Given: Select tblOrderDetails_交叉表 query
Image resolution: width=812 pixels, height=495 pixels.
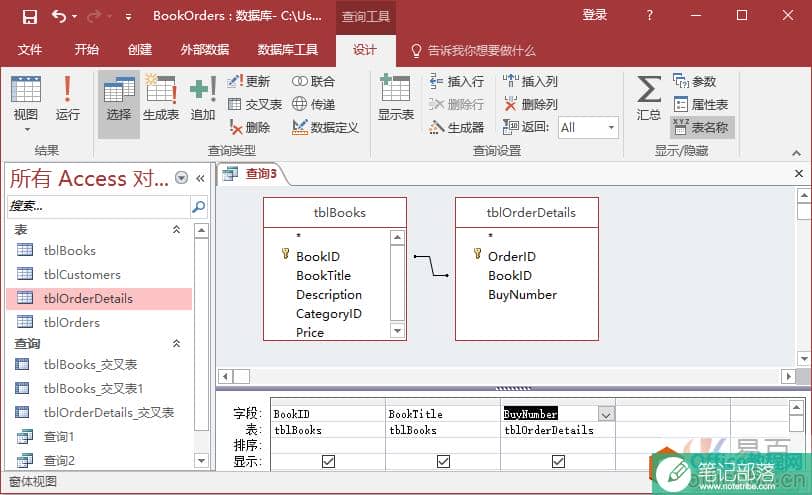Looking at the screenshot, I should pos(99,412).
